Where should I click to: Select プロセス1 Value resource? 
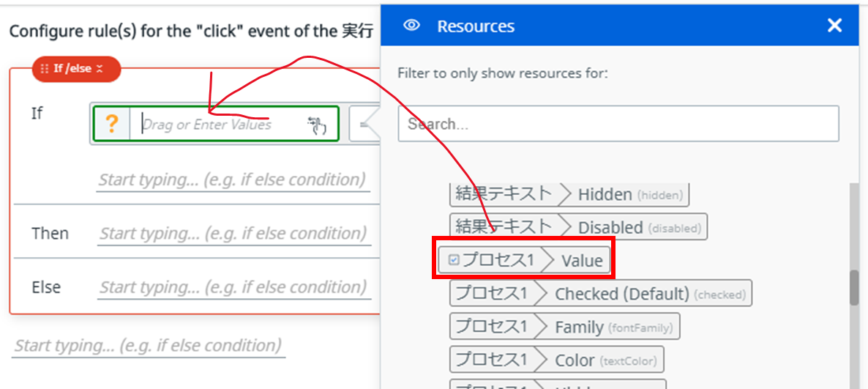pos(524,260)
